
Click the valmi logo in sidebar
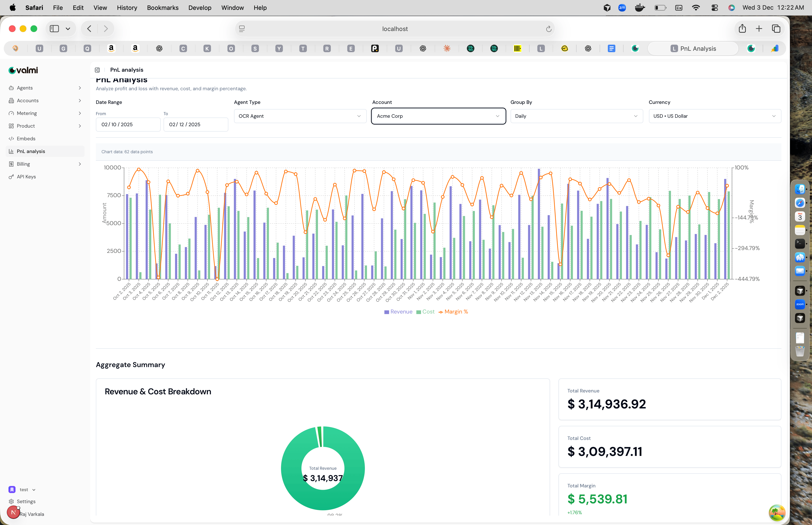point(23,70)
